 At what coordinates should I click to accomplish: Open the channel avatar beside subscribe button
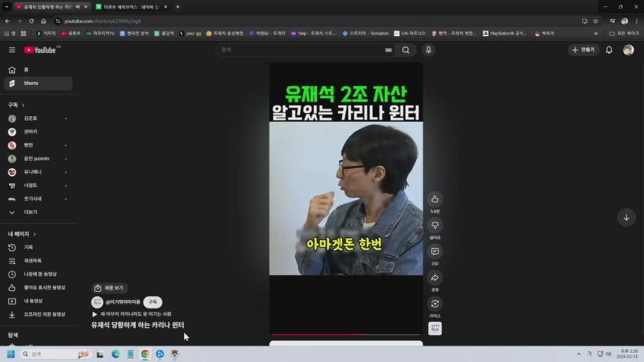coord(97,302)
